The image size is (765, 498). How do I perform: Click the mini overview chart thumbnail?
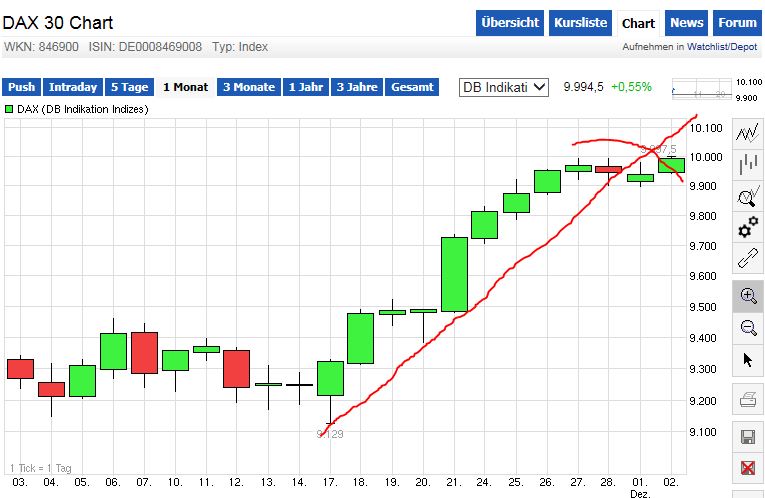[702, 89]
